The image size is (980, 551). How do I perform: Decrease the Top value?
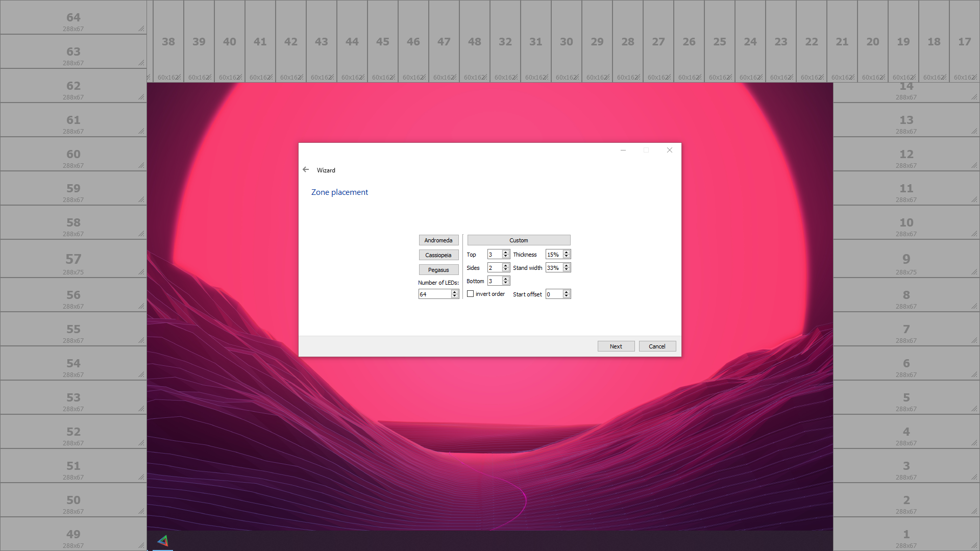click(506, 257)
